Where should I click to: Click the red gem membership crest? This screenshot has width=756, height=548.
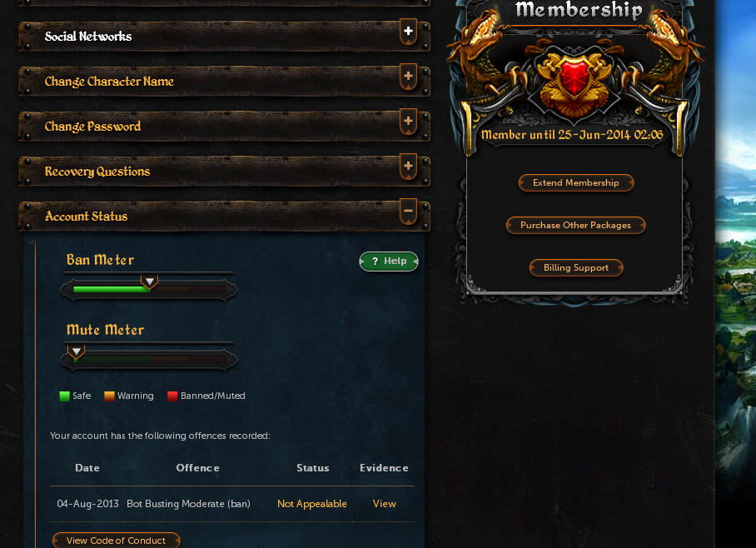(574, 77)
